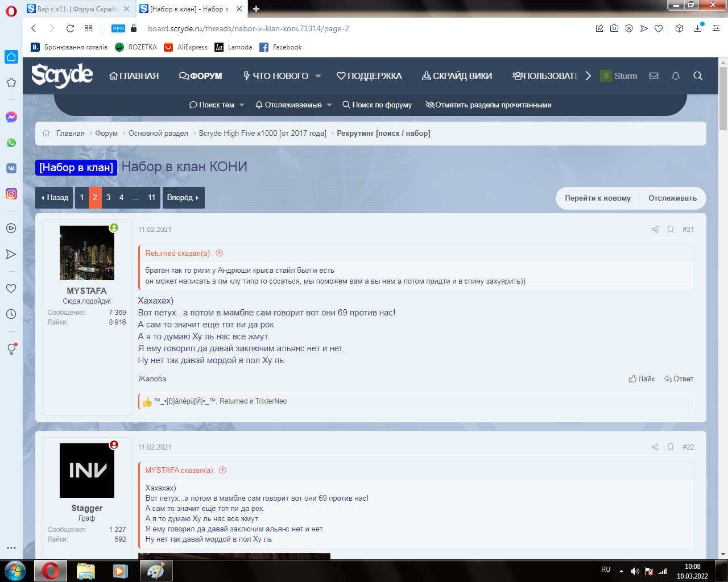Click the Отслеживать button

672,198
